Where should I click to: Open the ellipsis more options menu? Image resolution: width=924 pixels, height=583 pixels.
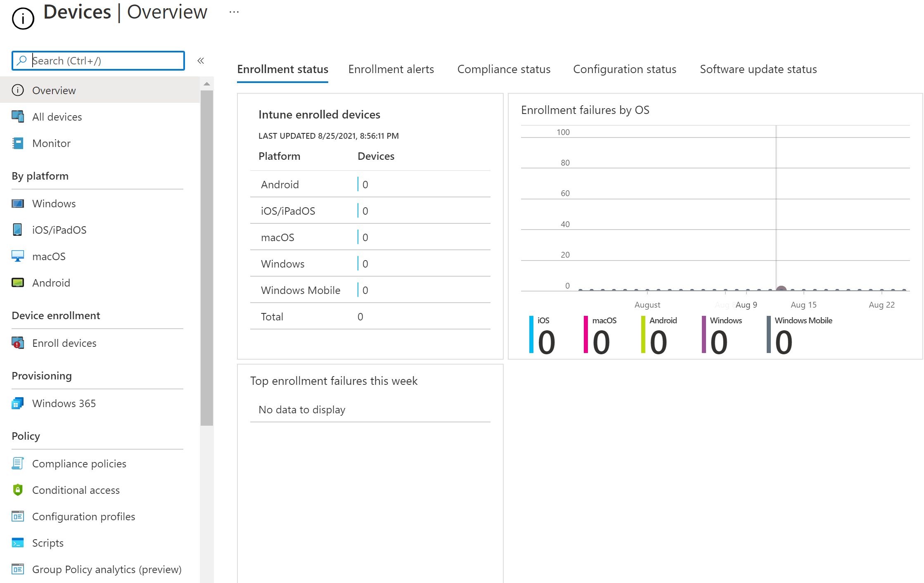[x=234, y=12]
